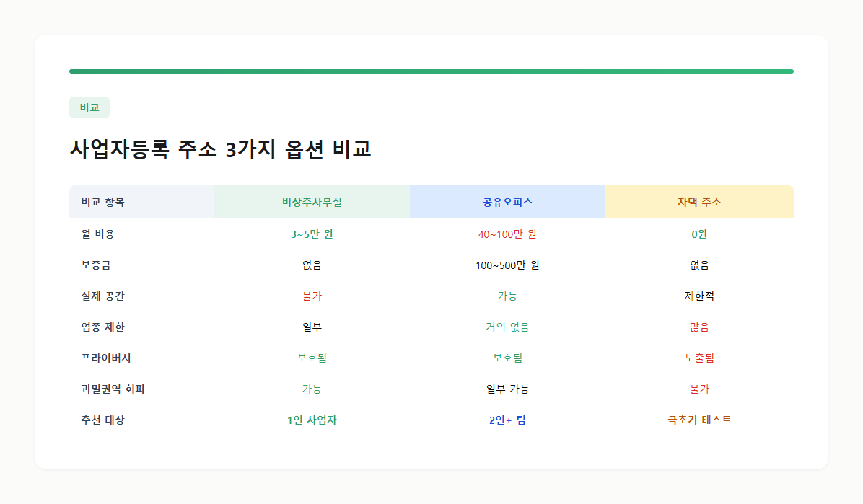Select the 자택 주소 column header
This screenshot has height=504, width=863.
[x=698, y=202]
